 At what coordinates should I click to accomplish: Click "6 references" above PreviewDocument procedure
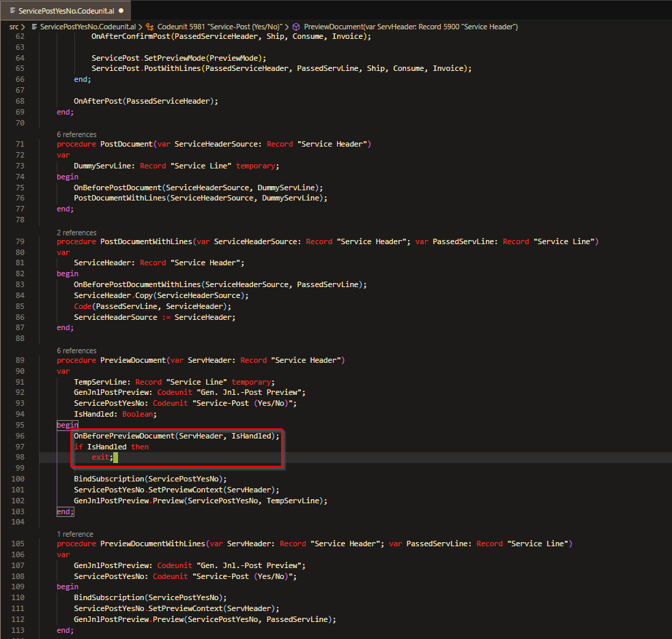tap(76, 350)
